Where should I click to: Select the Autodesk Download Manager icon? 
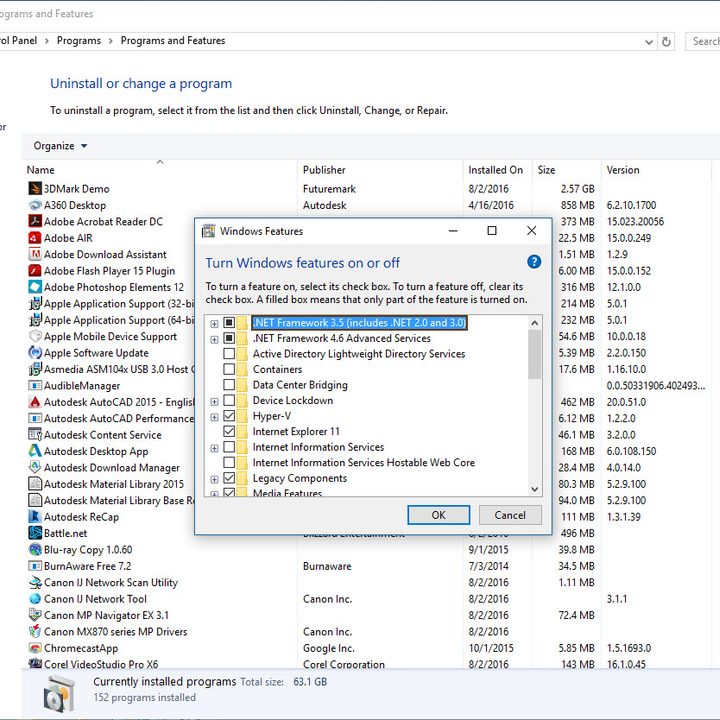(x=35, y=467)
